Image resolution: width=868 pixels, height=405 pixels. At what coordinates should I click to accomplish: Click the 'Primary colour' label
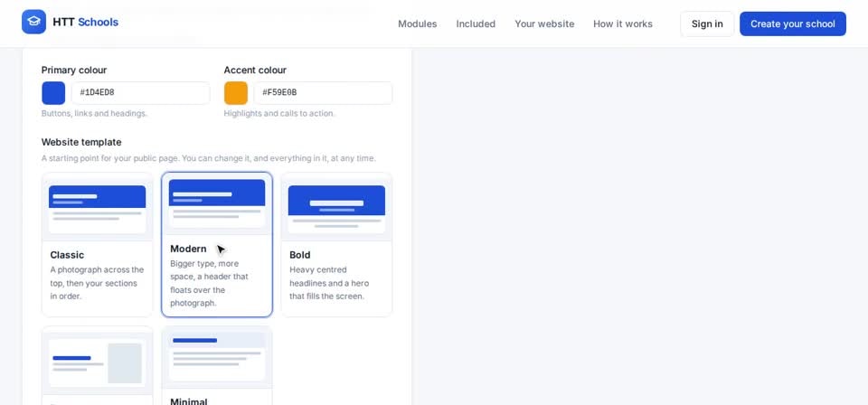click(x=74, y=71)
